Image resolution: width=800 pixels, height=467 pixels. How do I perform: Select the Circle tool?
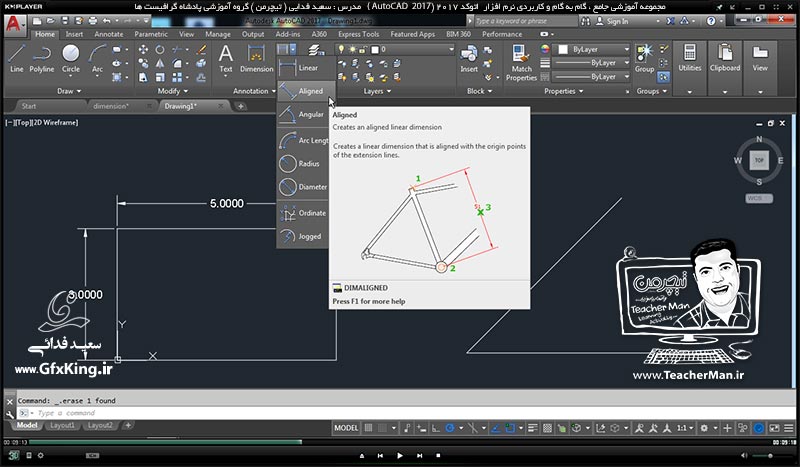70,59
